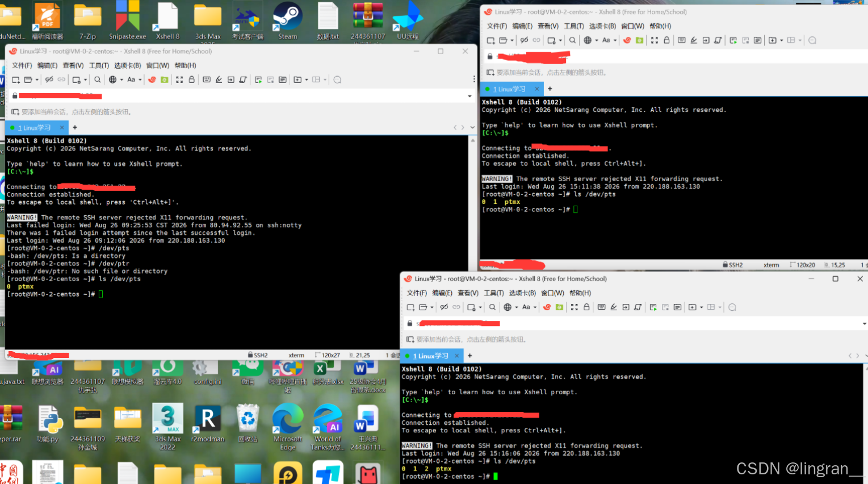The image size is (868, 484).
Task: Click red Xshell swirl icon in left window toolbar
Action: pos(152,80)
